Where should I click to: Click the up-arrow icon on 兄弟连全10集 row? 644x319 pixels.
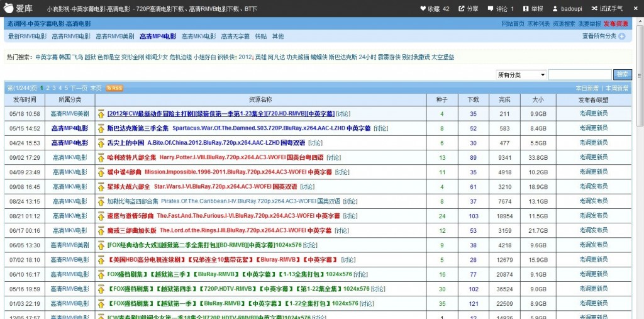coord(101,260)
